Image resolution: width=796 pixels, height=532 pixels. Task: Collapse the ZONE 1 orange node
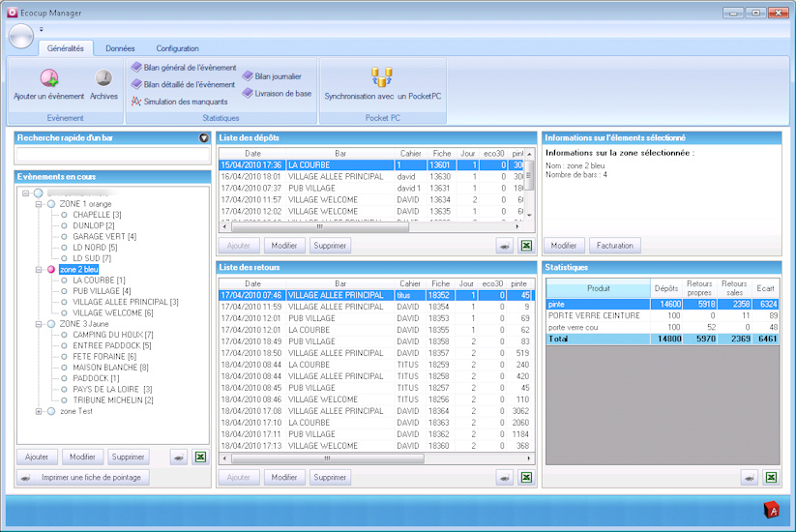coord(39,204)
